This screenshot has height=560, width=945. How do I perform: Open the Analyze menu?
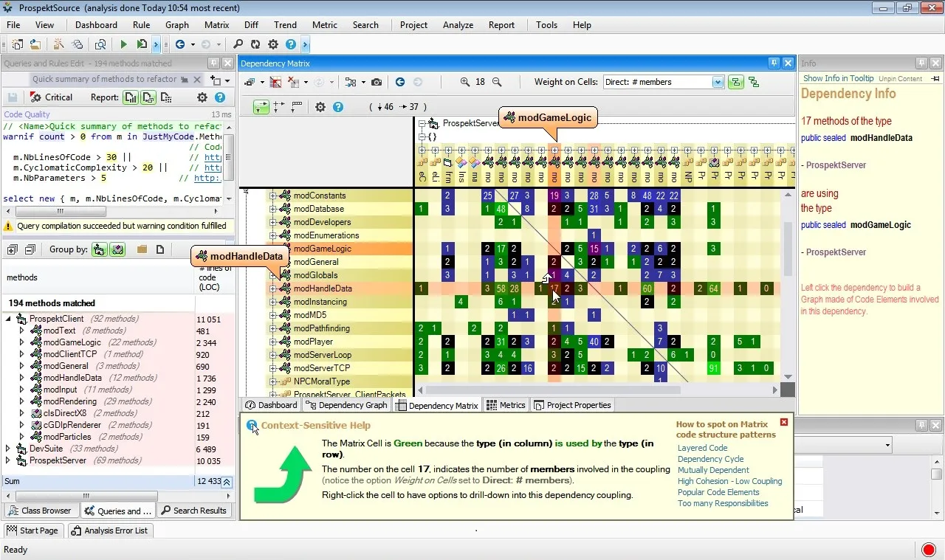(x=458, y=25)
